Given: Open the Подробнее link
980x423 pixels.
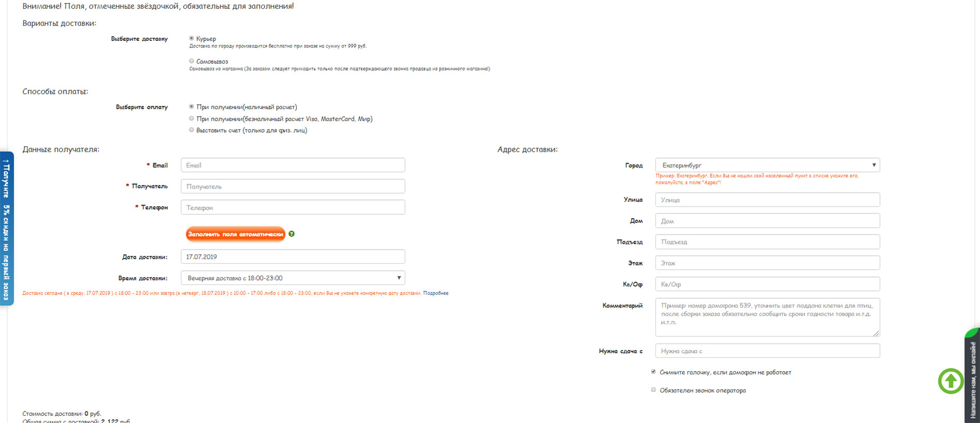Looking at the screenshot, I should coord(436,293).
